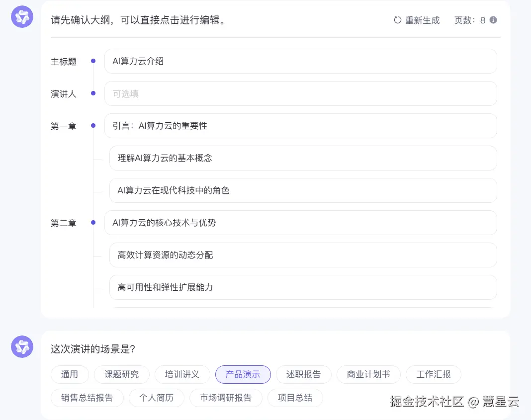Click the 这次演讲的场景是? question text
Screen dimensions: 531x420
[x=93, y=349]
